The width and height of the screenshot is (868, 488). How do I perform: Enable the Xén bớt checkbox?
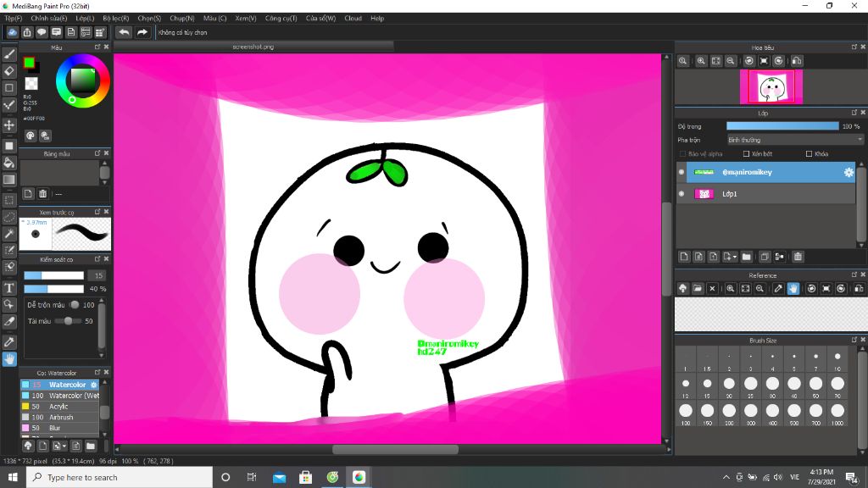tap(746, 154)
